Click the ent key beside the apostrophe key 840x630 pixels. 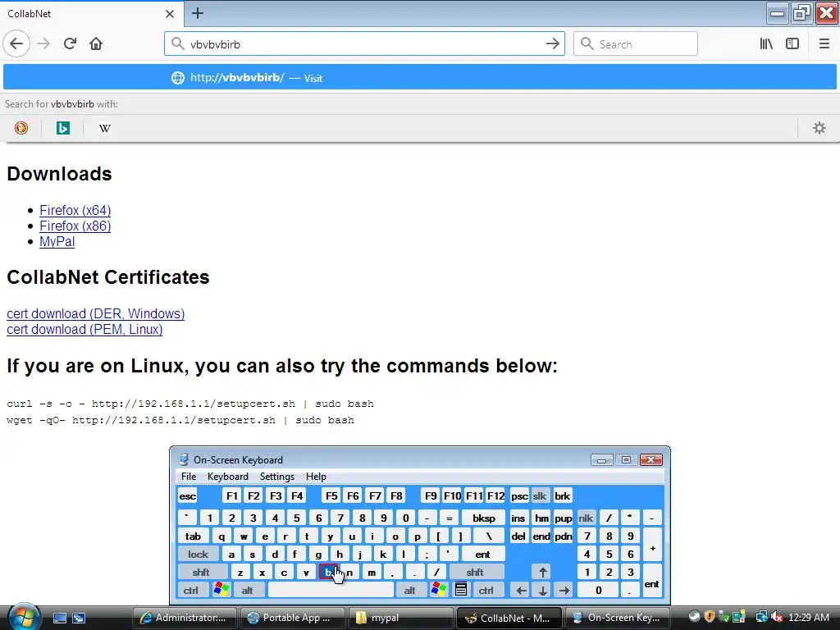click(x=482, y=555)
